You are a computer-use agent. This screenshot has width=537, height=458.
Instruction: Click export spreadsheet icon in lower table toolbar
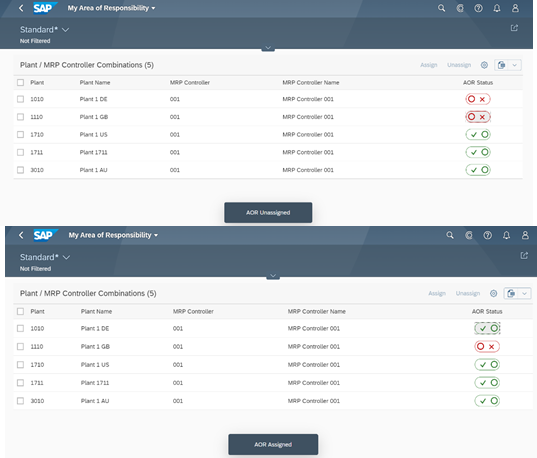click(x=511, y=293)
